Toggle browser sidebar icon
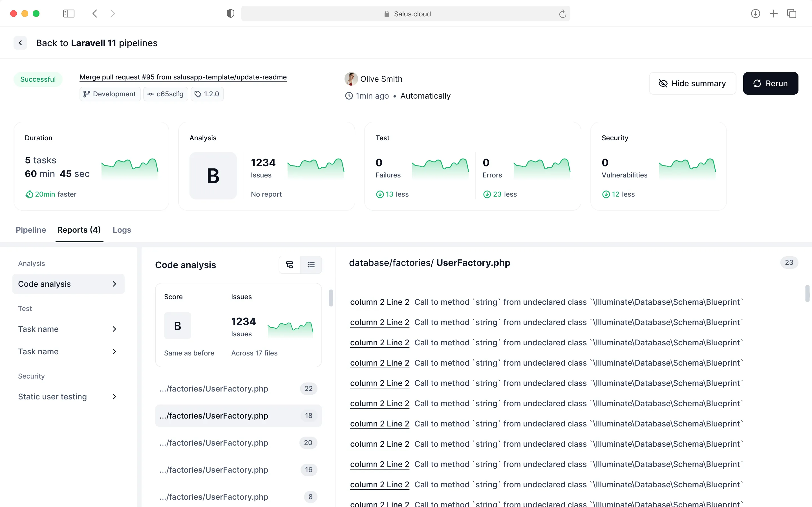Image resolution: width=812 pixels, height=507 pixels. 69,14
